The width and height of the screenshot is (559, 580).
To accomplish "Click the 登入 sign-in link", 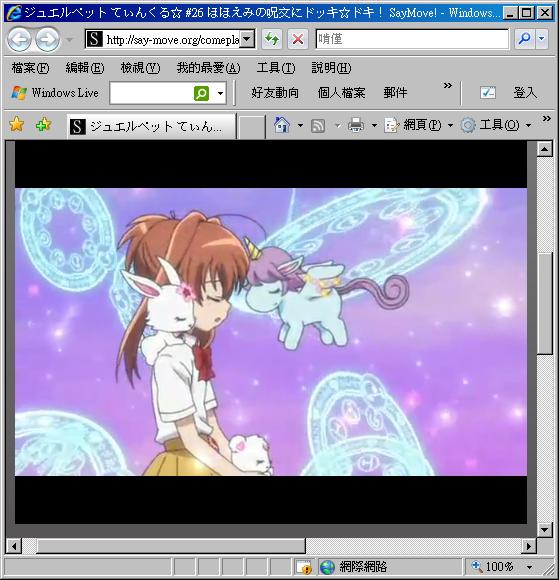I will tap(525, 93).
